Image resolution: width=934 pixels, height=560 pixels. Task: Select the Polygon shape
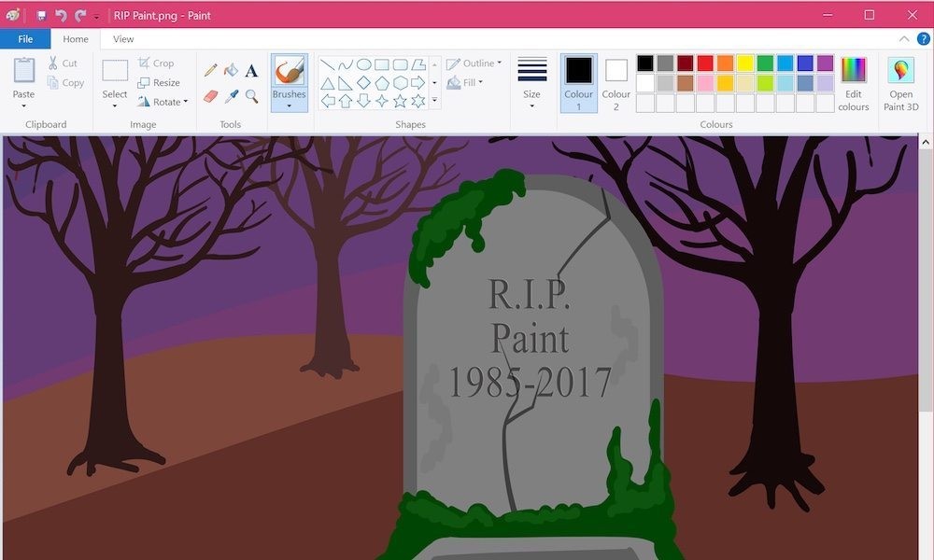click(x=418, y=65)
